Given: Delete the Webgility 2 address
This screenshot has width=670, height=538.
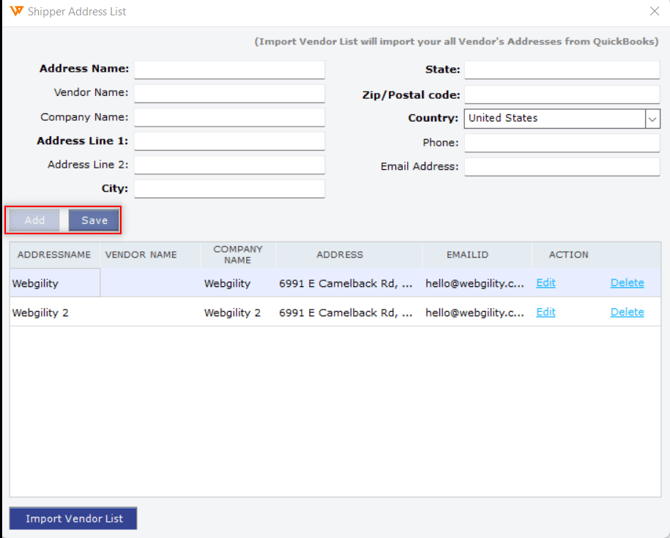Looking at the screenshot, I should (627, 312).
